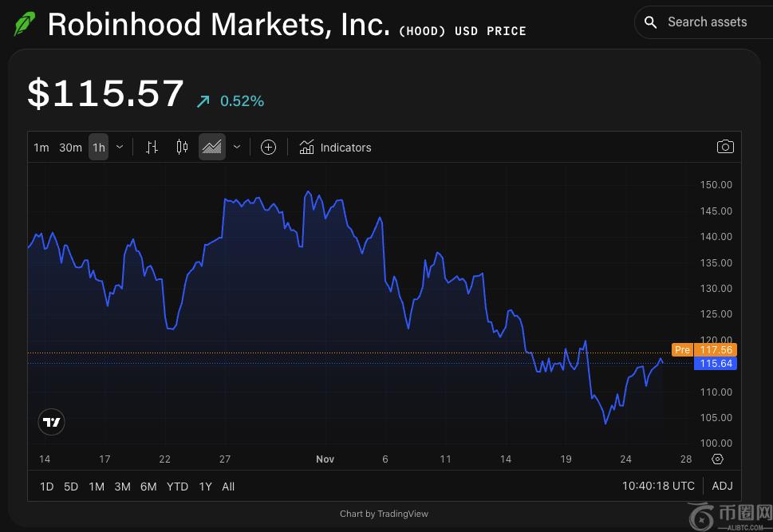Expand the chart style dropdown arrow

[237, 147]
